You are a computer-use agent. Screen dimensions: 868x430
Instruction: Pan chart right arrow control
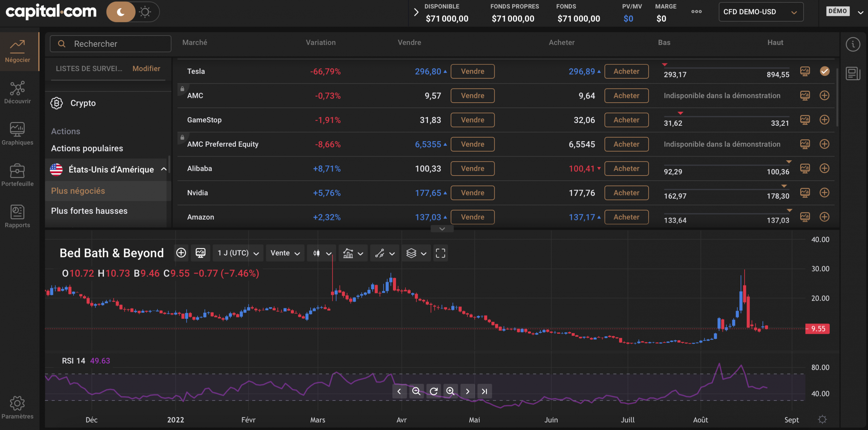[468, 391]
